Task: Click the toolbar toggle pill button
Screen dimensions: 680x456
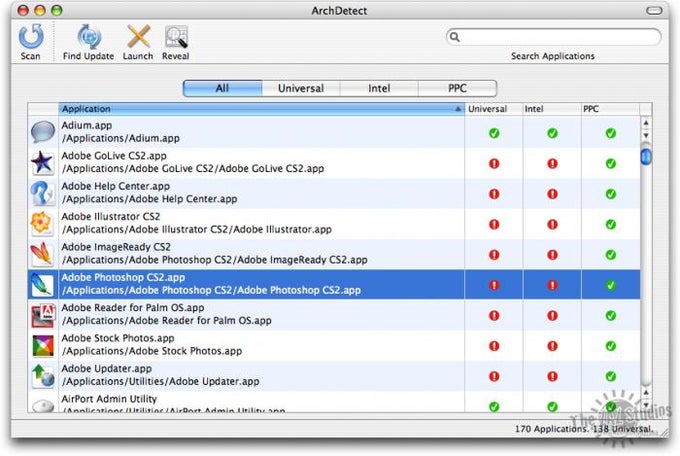Action: 654,10
